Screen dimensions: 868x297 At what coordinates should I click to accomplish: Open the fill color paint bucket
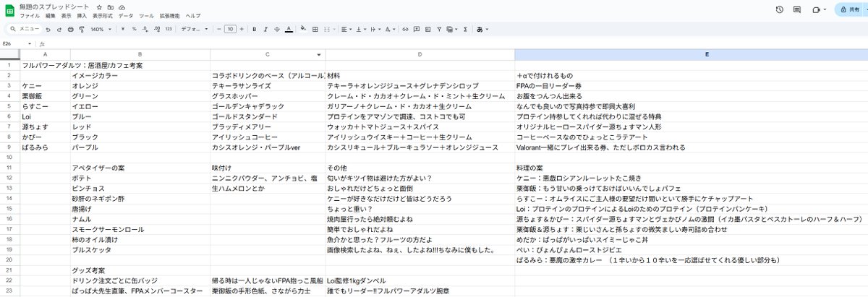tap(304, 29)
